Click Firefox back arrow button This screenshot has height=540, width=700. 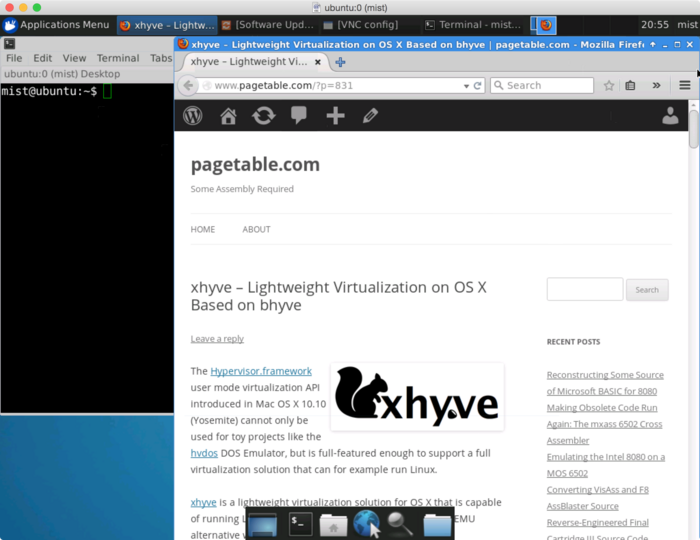(x=188, y=85)
